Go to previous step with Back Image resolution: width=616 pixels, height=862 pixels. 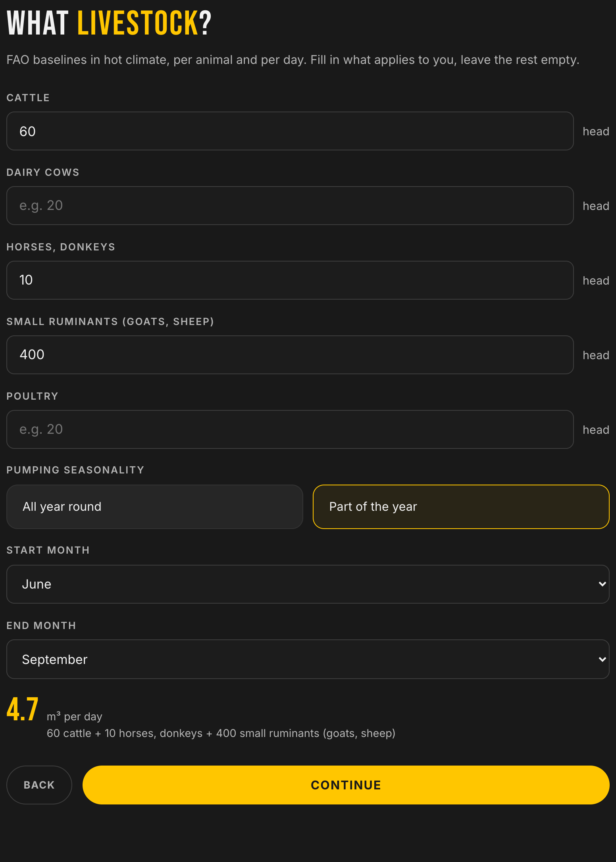[39, 785]
